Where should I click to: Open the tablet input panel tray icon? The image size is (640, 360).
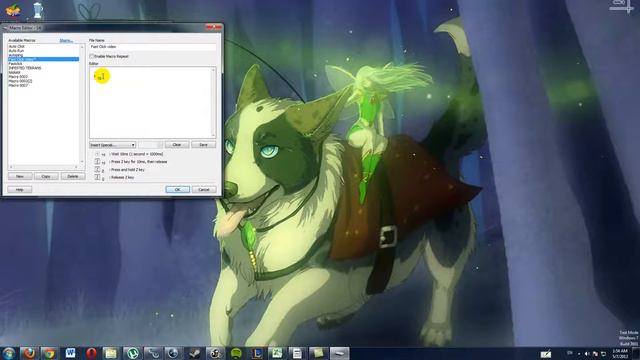coord(546,354)
